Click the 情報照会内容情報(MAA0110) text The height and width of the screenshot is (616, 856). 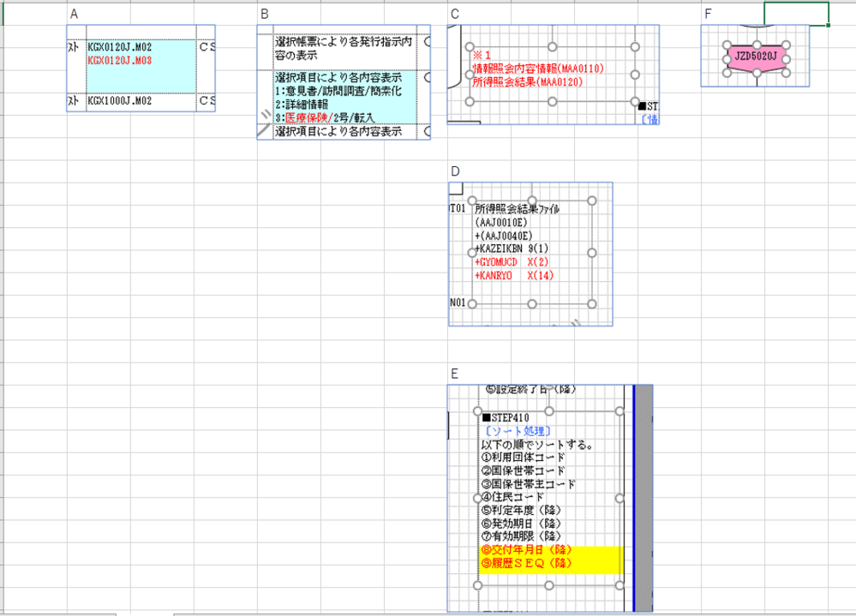(x=538, y=69)
